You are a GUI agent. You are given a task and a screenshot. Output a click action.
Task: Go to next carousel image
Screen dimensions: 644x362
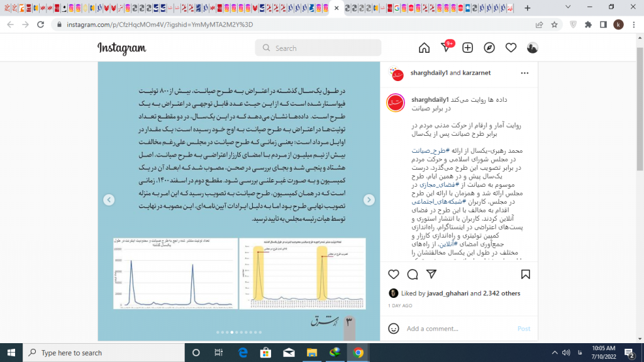tap(369, 200)
